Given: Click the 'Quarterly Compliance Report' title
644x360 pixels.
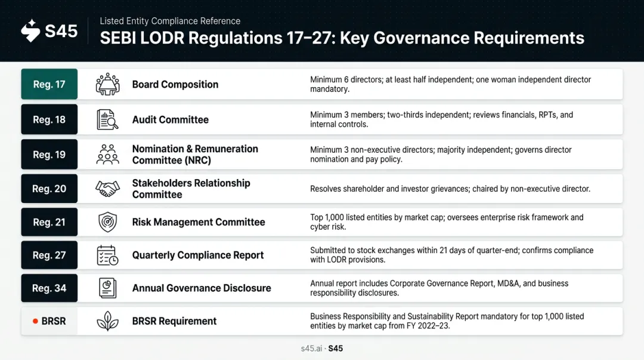Looking at the screenshot, I should coord(198,255).
